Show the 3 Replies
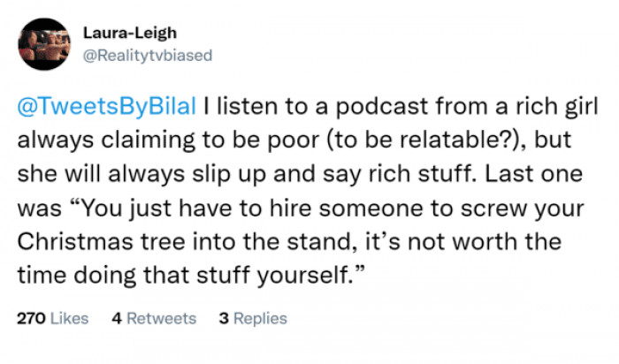Screen dimensions: 619x364 point(253,319)
